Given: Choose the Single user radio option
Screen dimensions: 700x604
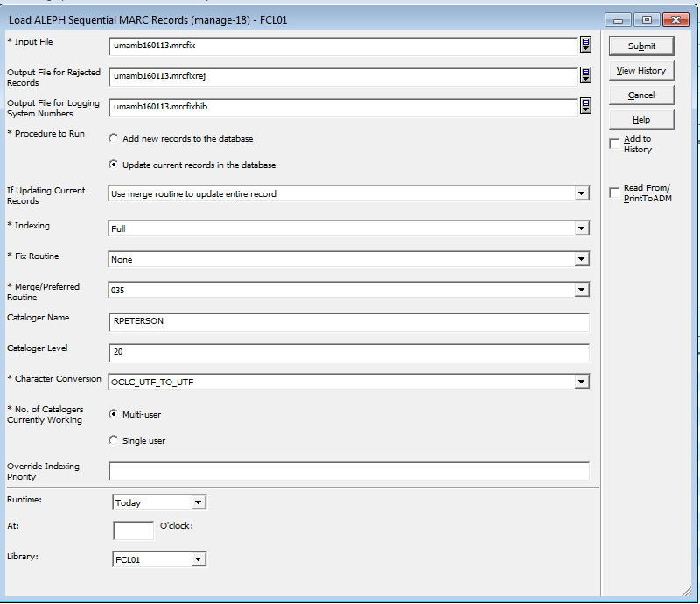Looking at the screenshot, I should click(114, 440).
